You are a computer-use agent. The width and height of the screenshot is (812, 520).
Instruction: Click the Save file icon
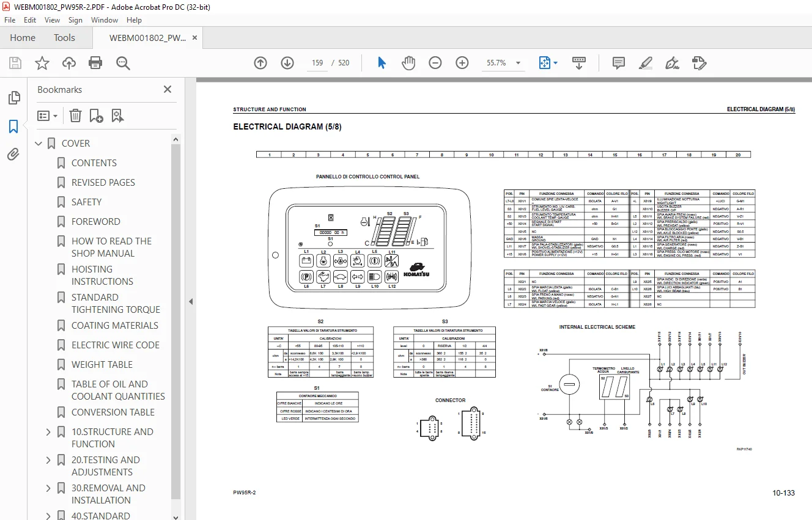click(15, 63)
